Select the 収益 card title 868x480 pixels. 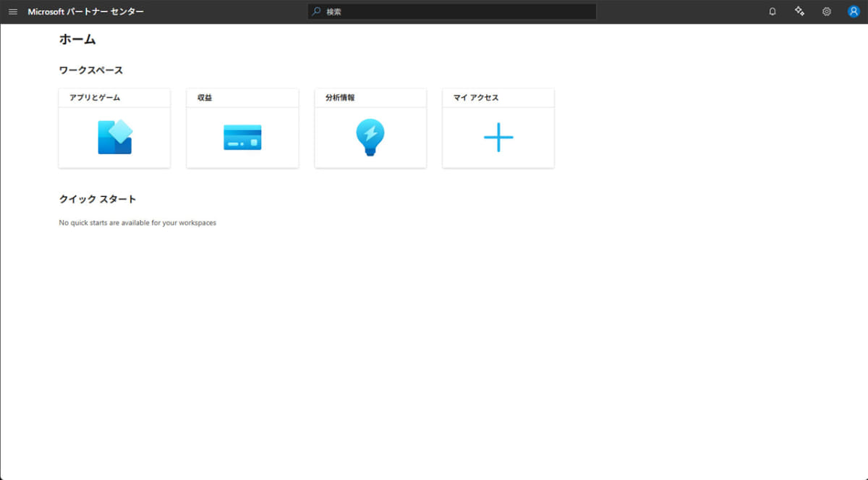pyautogui.click(x=205, y=98)
